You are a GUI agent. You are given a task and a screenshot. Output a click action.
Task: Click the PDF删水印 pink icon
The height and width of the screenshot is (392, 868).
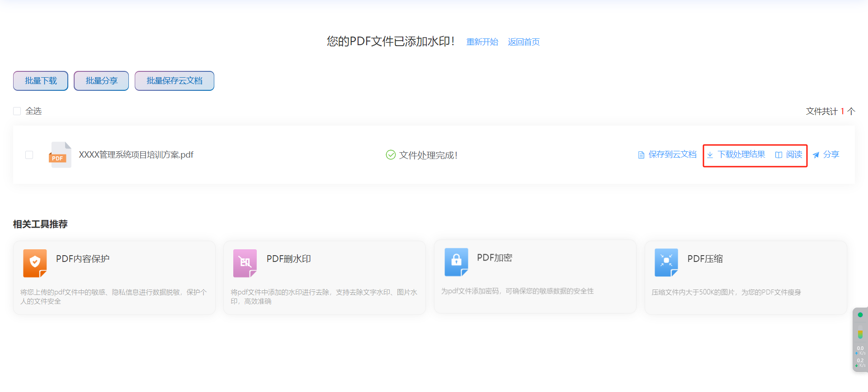coord(245,263)
